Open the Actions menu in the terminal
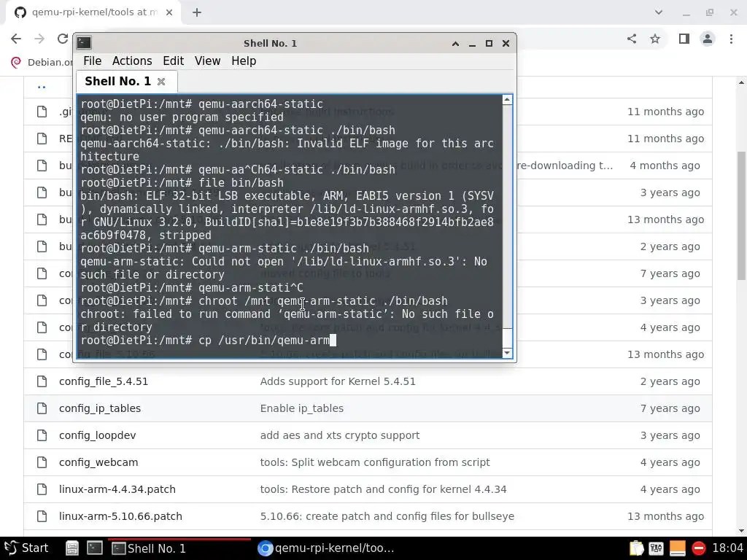The width and height of the screenshot is (747, 560). tap(132, 61)
